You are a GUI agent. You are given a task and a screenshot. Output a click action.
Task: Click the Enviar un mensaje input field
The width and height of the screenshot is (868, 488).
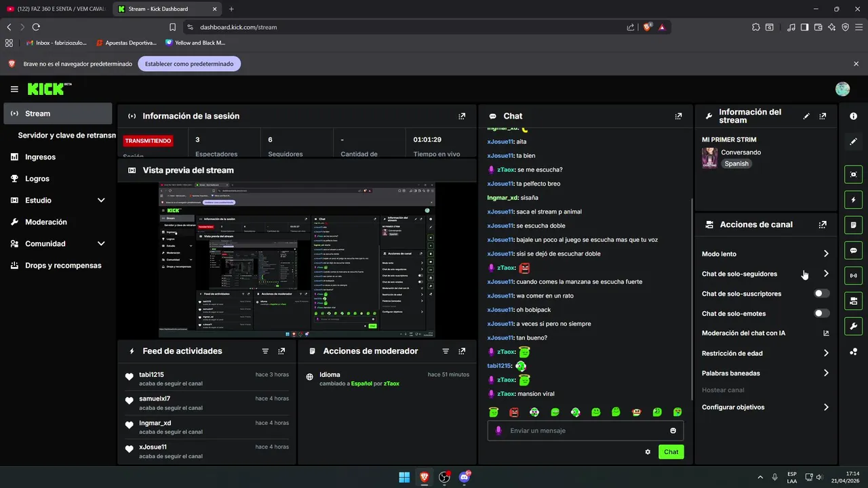pyautogui.click(x=586, y=430)
